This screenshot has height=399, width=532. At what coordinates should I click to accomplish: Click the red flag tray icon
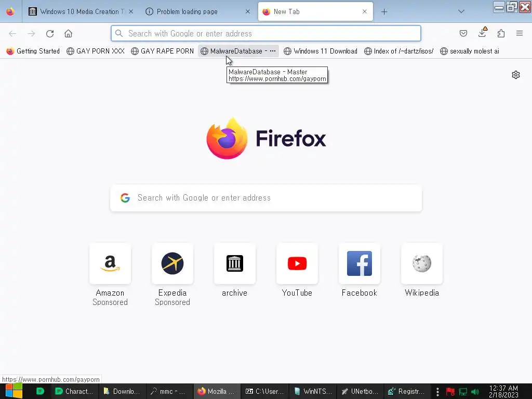450,392
